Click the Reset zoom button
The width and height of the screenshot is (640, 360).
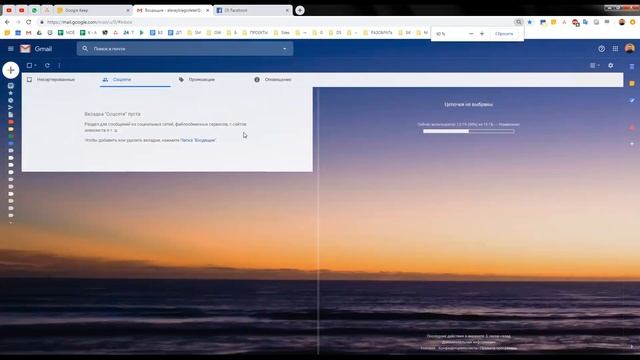pyautogui.click(x=504, y=34)
